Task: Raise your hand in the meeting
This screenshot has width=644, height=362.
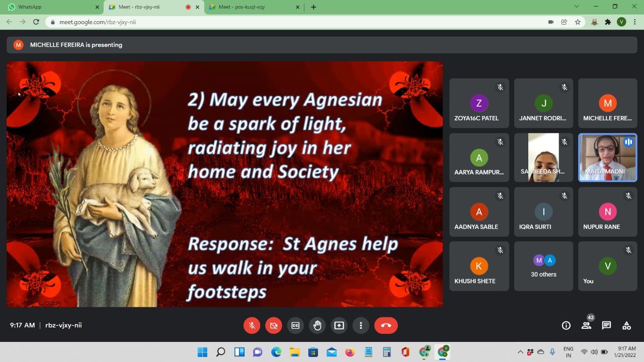Action: (x=317, y=325)
